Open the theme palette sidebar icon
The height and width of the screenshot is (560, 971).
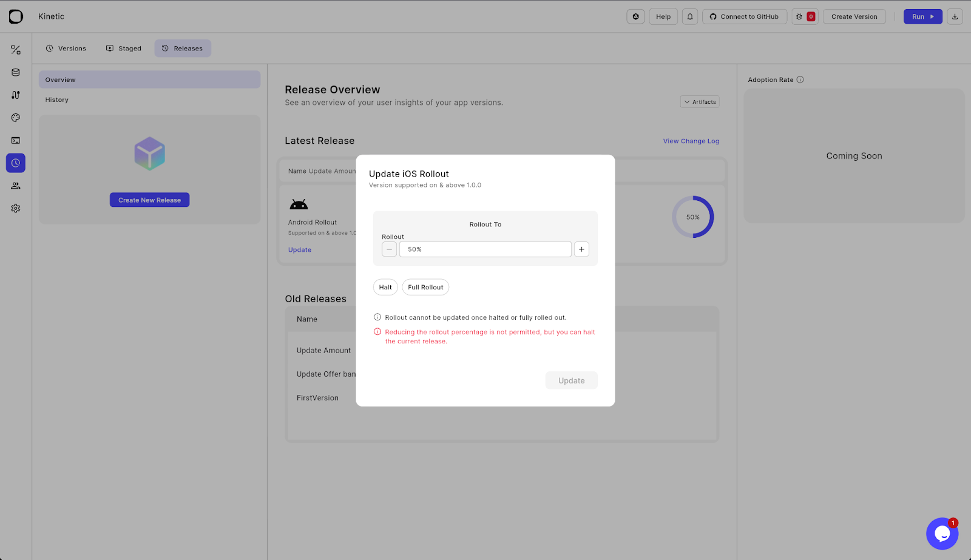click(16, 118)
